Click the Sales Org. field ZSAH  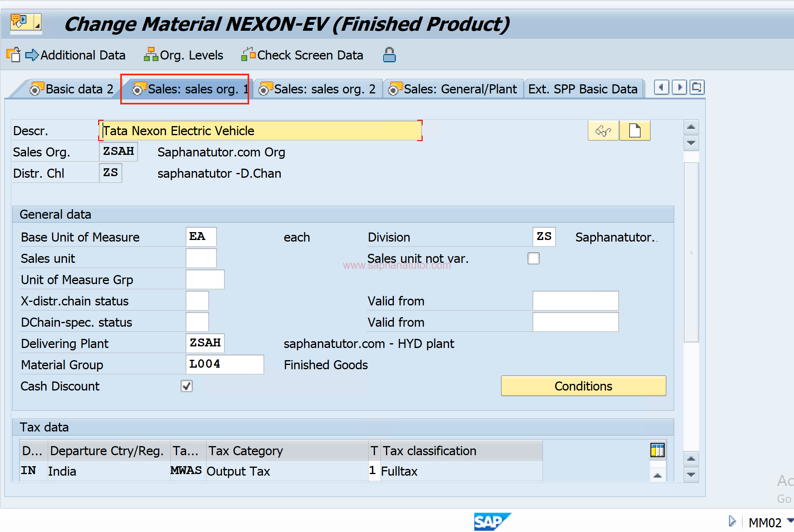118,152
